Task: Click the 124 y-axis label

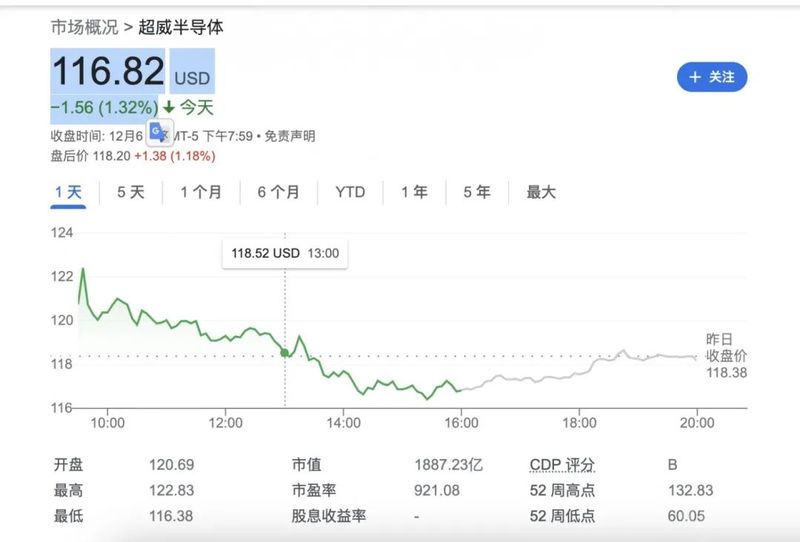Action: (62, 233)
